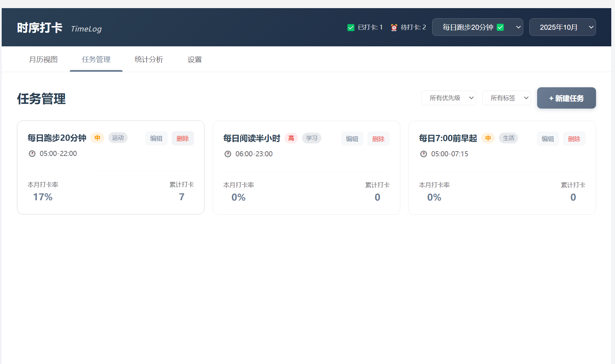This screenshot has height=364, width=615.
Task: Switch to the 月历视图 tab
Action: pos(43,60)
